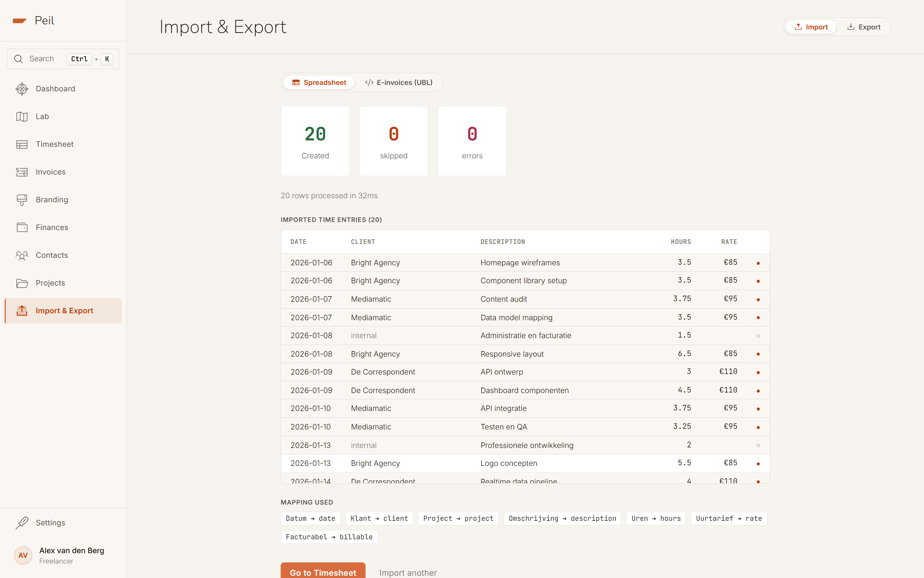Click the Testen en QA row
924x578 pixels.
[525, 427]
